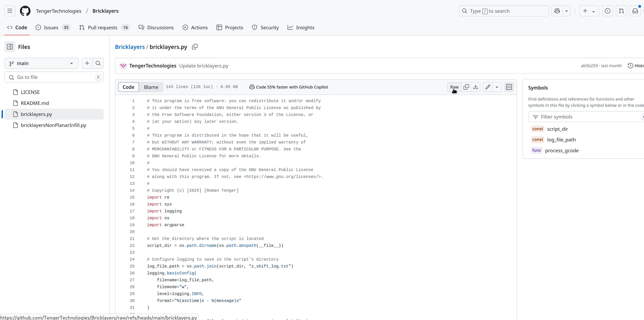Image resolution: width=644 pixels, height=320 pixels.
Task: Click the search bar 'Type / to search'
Action: tap(504, 11)
